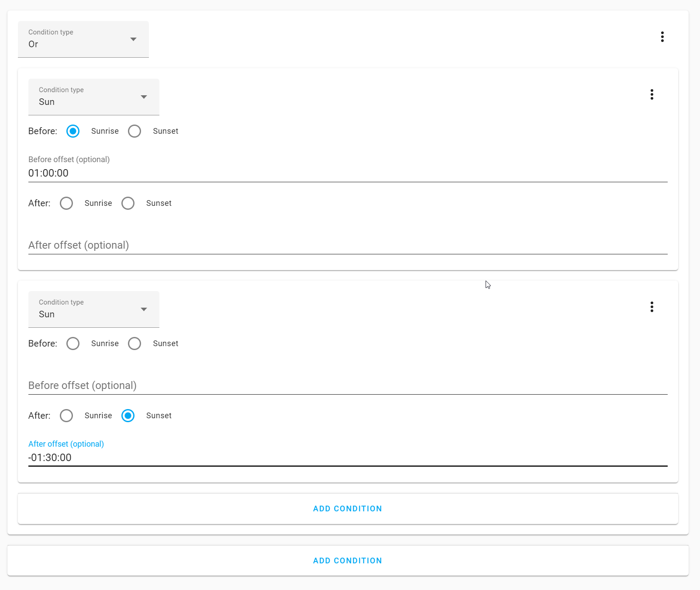
Task: Select After Sunrise in the first Sun condition
Action: pyautogui.click(x=66, y=203)
